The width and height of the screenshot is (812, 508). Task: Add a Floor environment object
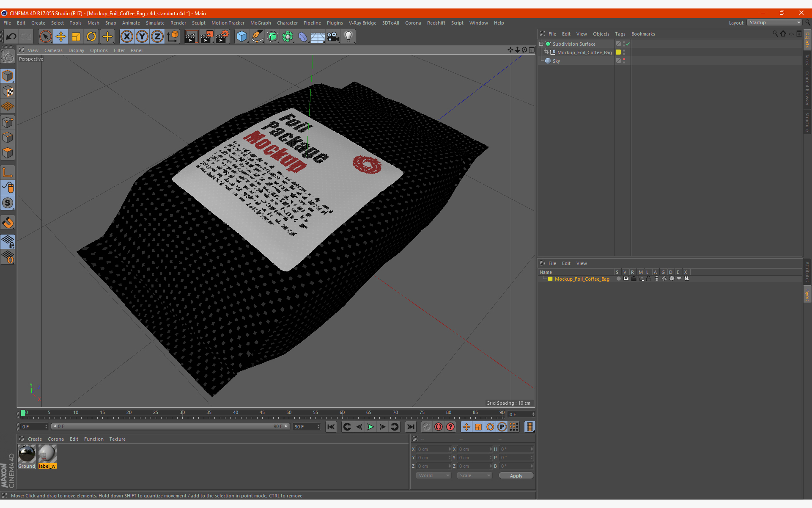(x=318, y=37)
